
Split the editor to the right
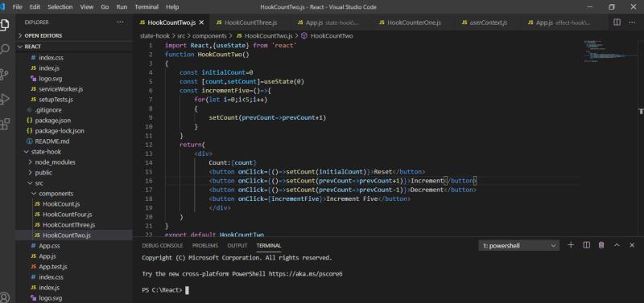pos(617,23)
